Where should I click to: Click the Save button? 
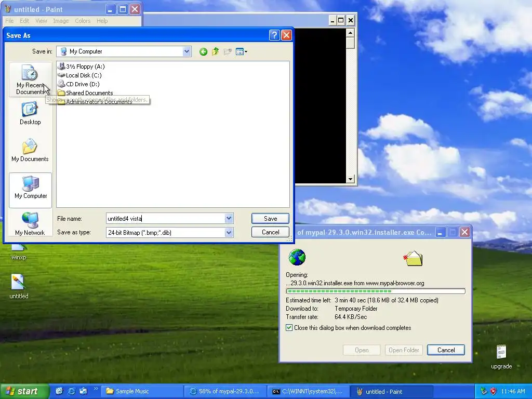tap(270, 219)
